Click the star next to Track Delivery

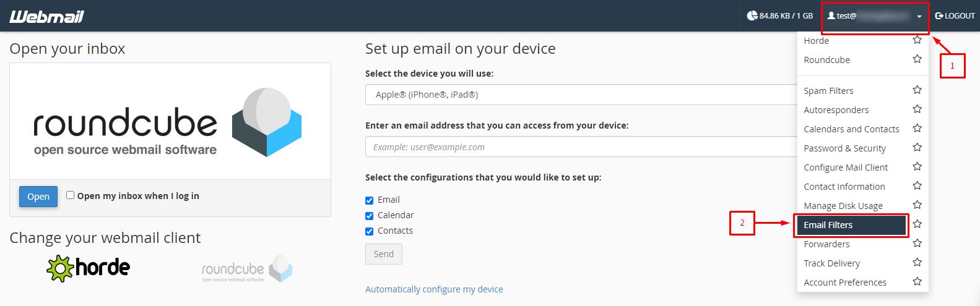[x=917, y=262]
